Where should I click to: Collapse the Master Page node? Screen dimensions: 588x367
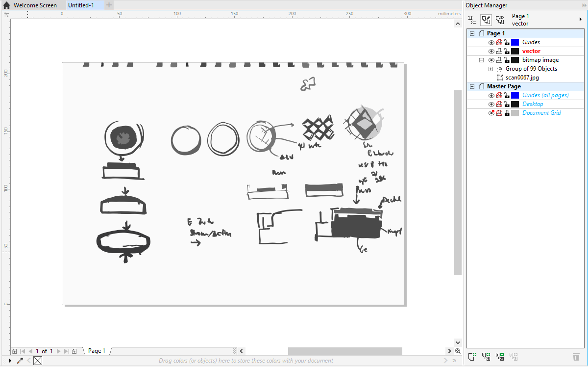point(472,86)
